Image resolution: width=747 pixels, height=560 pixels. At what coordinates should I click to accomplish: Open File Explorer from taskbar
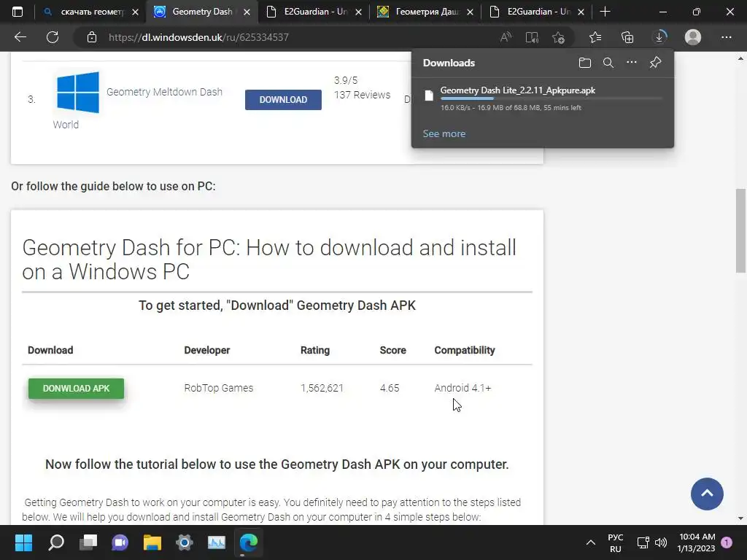pyautogui.click(x=152, y=542)
